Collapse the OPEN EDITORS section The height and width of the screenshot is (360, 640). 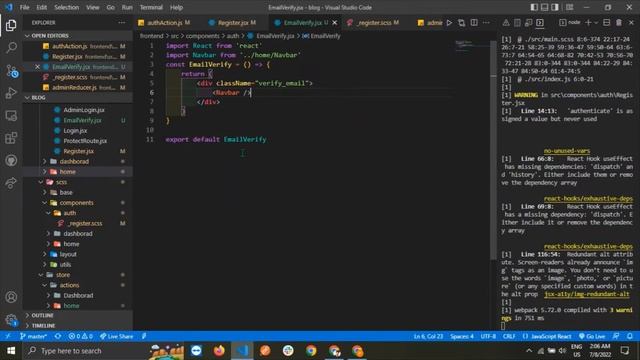point(78,36)
